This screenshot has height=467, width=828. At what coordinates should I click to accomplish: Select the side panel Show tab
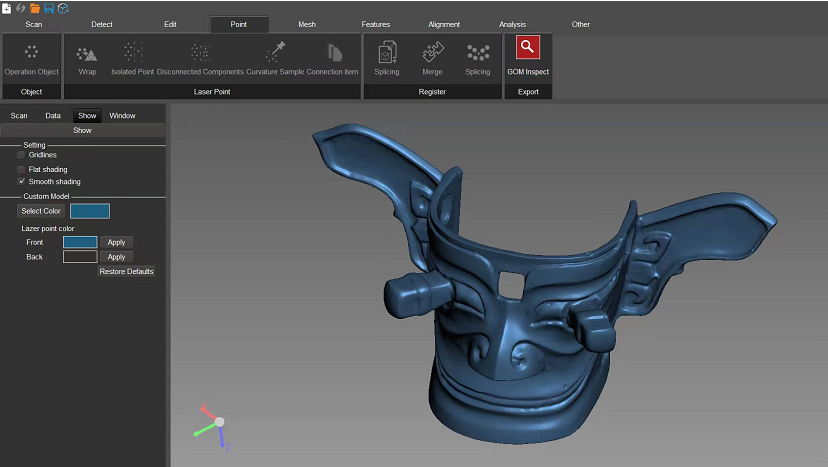tap(87, 115)
